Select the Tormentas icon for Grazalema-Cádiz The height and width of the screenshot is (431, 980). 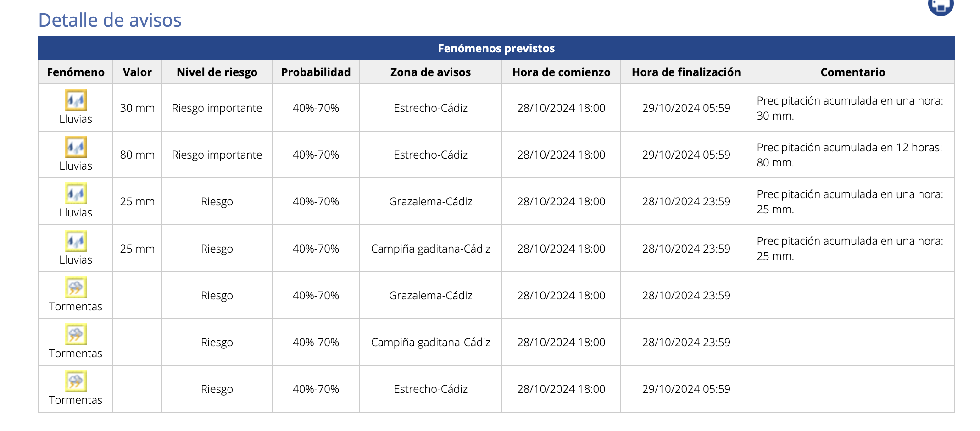click(75, 289)
